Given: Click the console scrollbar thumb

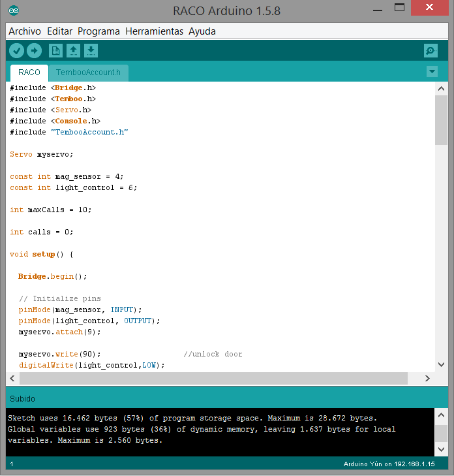Looking at the screenshot, I should (441, 433).
